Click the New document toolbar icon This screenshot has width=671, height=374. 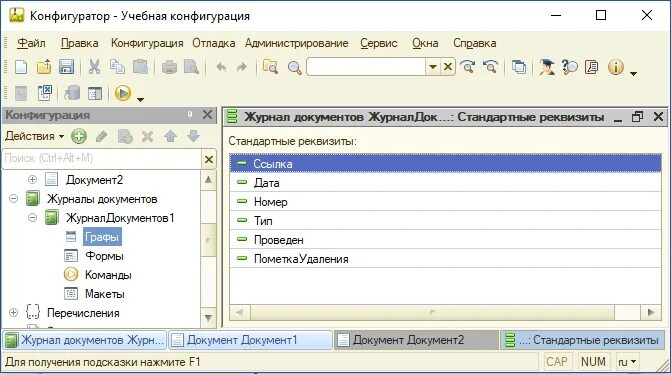(x=21, y=67)
